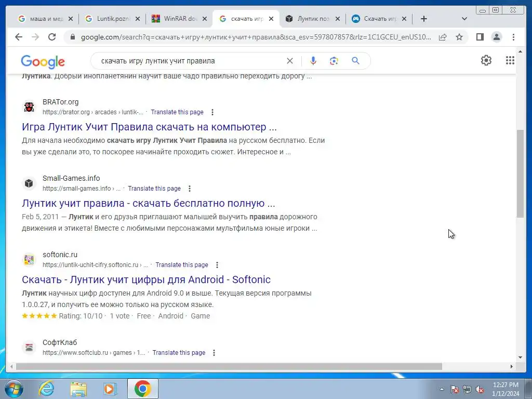Screen dimensions: 532x399
Task: Open Windows Explorer from the taskbar
Action: tap(78, 389)
